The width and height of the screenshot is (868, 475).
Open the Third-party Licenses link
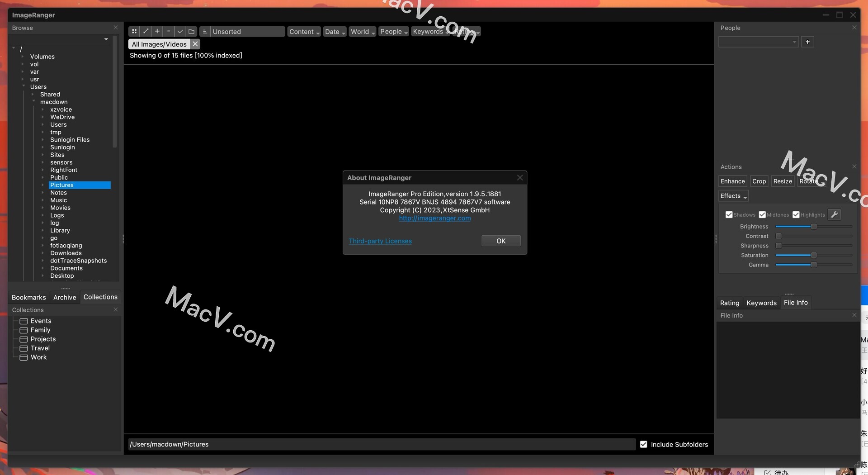coord(380,241)
